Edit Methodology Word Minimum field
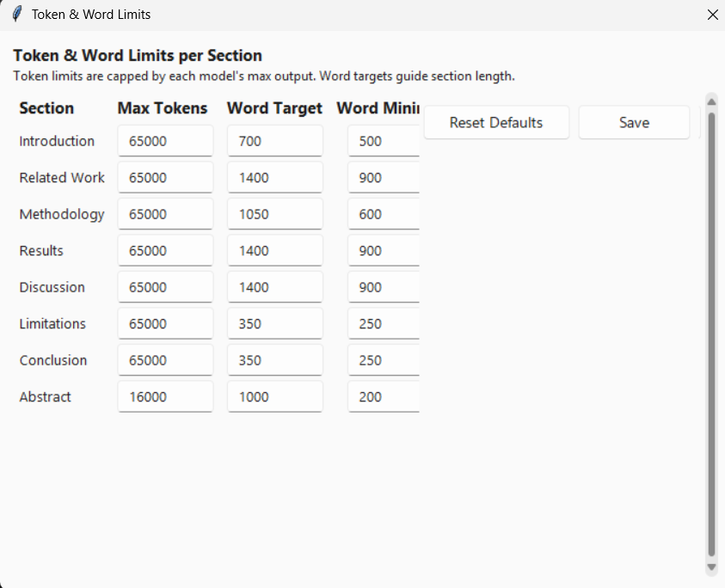This screenshot has width=725, height=588. tap(384, 214)
